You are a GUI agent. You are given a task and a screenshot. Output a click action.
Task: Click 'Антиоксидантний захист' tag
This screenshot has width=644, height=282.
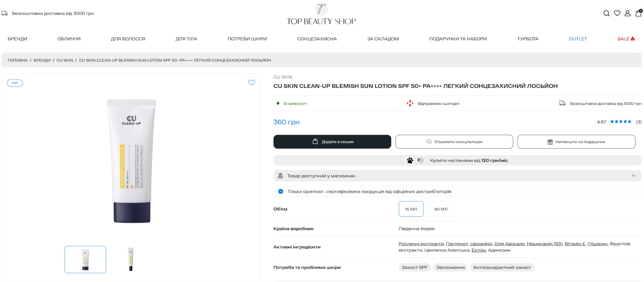pos(502,268)
